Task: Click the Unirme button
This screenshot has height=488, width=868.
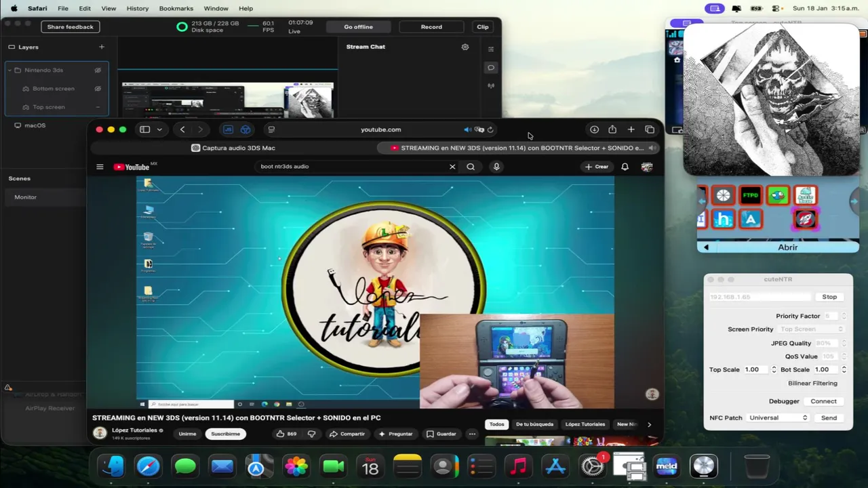Action: point(187,434)
